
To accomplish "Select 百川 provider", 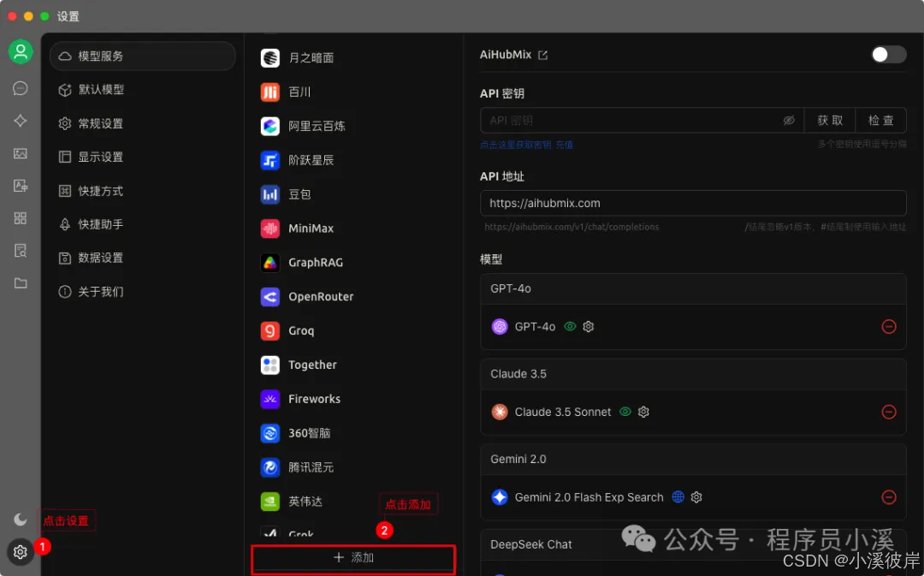I will coord(353,92).
